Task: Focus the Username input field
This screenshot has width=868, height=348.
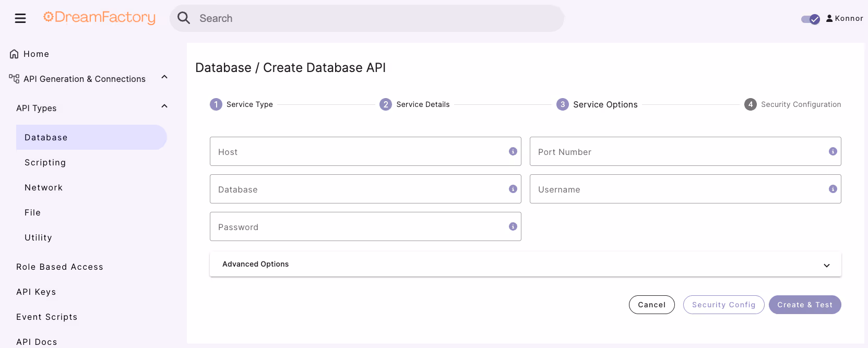Action: 685,189
